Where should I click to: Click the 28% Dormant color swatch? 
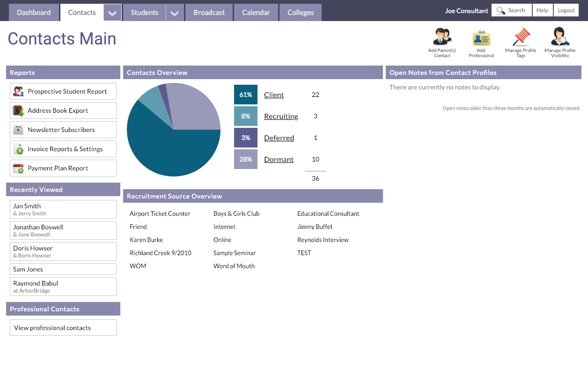coord(246,159)
